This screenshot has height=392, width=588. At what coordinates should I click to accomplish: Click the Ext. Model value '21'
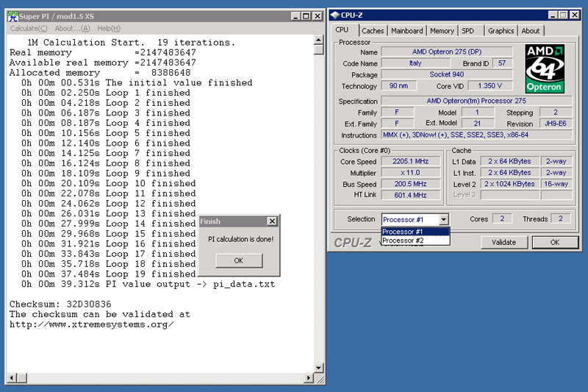coord(477,124)
